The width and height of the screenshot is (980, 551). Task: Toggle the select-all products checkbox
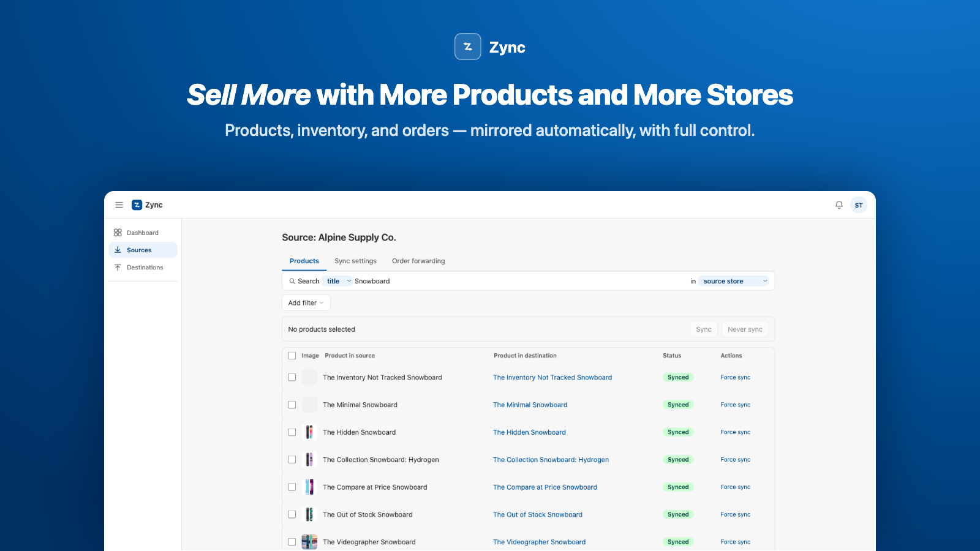click(x=292, y=356)
